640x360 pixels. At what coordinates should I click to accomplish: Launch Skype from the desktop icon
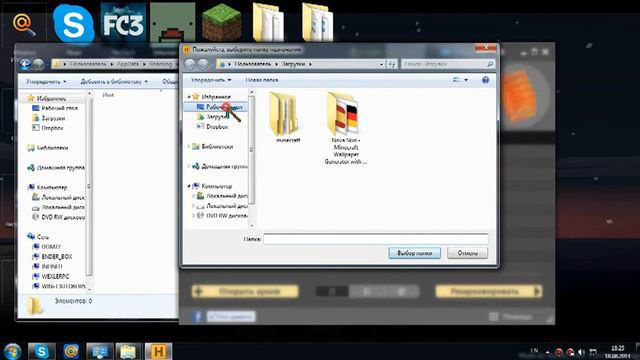coord(73,23)
